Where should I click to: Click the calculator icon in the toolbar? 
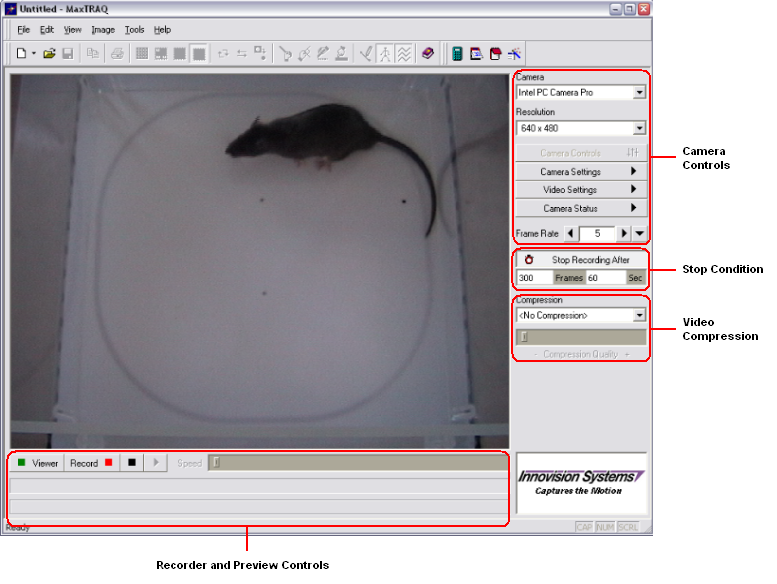point(457,53)
